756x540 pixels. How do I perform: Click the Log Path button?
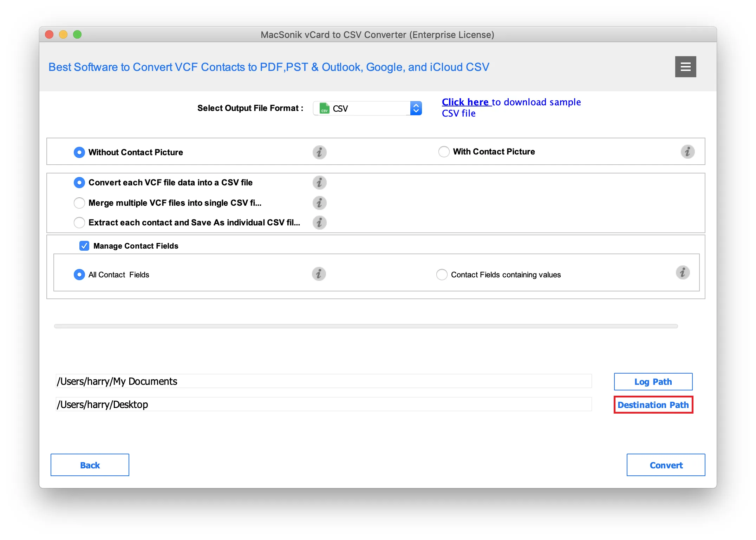653,382
